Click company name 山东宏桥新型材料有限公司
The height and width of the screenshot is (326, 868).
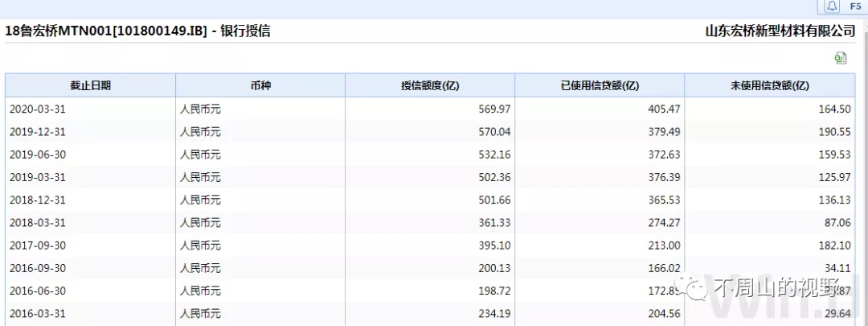(780, 31)
